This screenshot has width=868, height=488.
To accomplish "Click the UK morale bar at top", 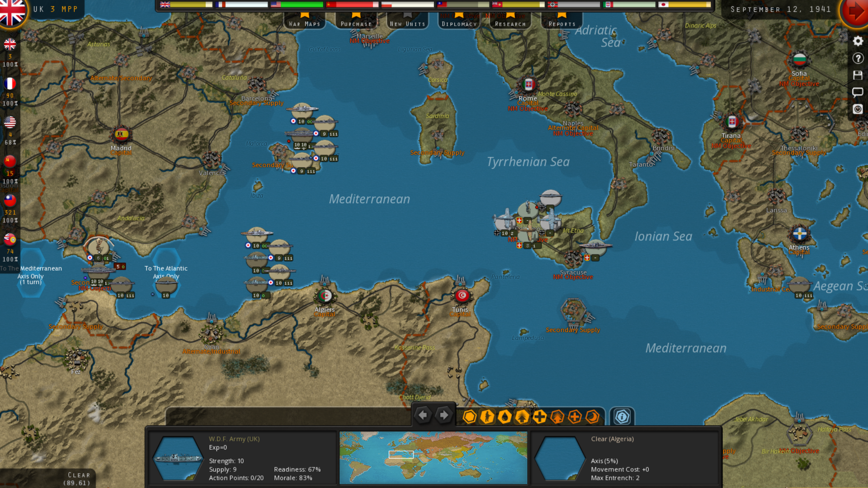I will [186, 5].
